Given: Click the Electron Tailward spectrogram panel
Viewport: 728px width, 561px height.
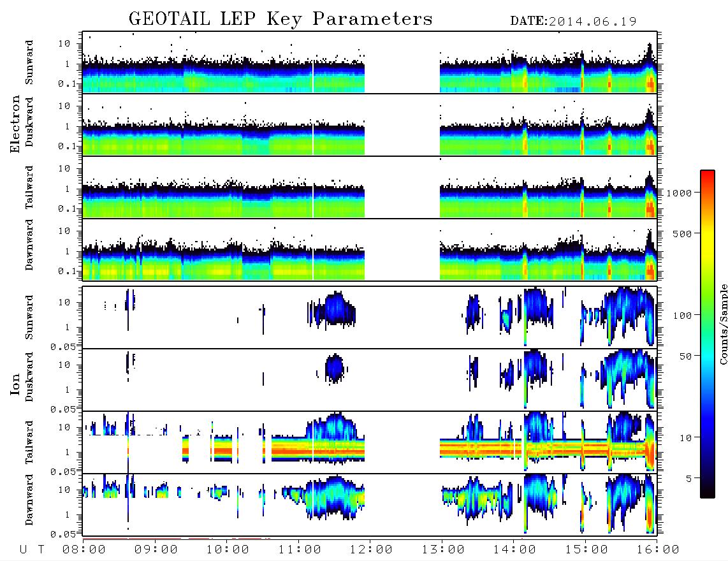Looking at the screenshot, I should pos(370,187).
